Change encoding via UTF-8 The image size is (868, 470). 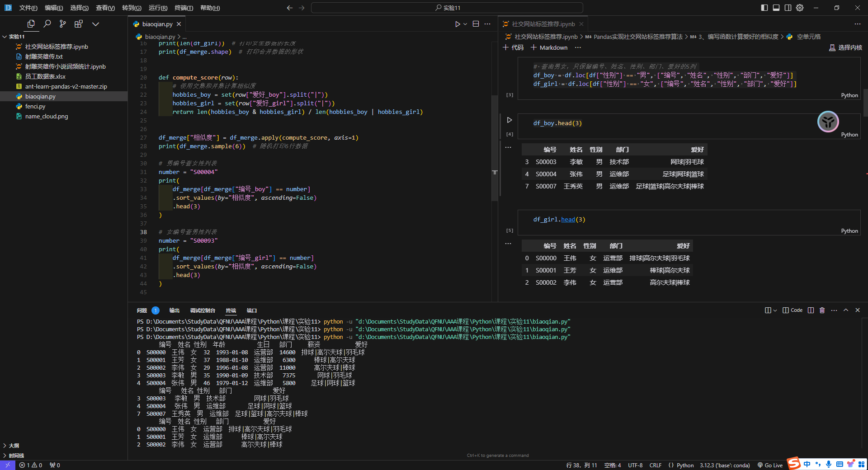[x=635, y=465]
